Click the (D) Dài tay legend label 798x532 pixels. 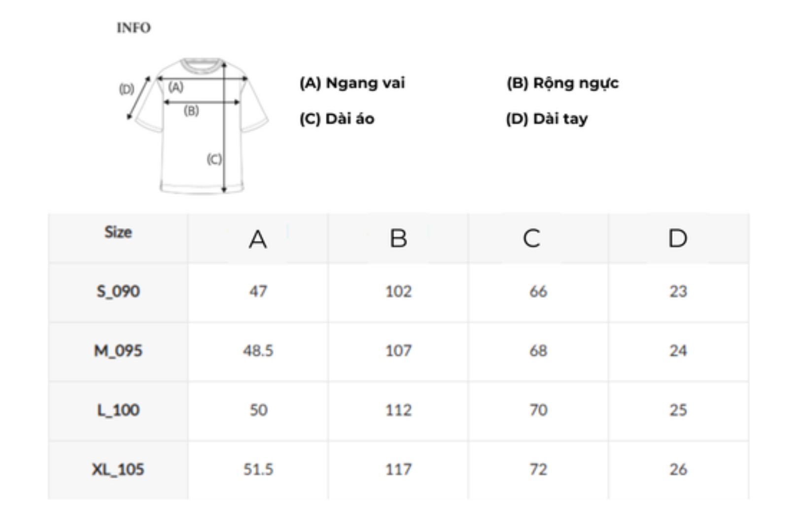click(x=547, y=119)
